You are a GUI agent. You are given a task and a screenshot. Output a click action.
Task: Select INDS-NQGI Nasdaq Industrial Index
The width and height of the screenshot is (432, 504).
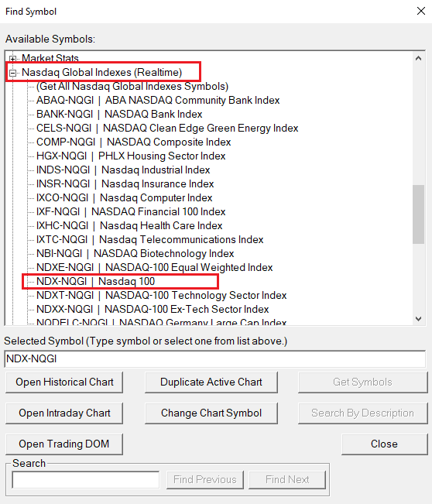pyautogui.click(x=123, y=170)
